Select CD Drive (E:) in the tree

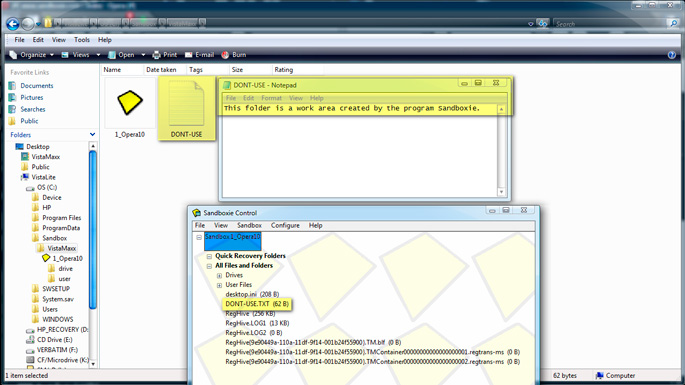[54, 340]
